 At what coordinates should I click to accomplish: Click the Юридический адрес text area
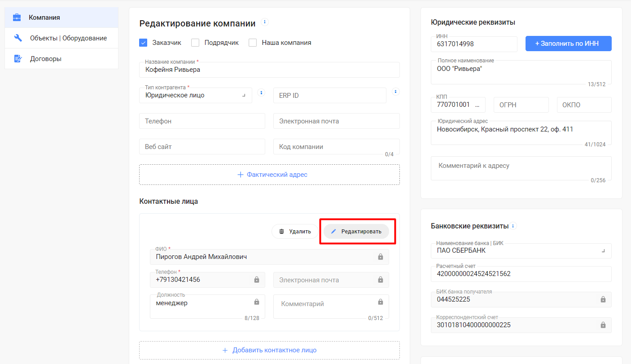point(521,133)
